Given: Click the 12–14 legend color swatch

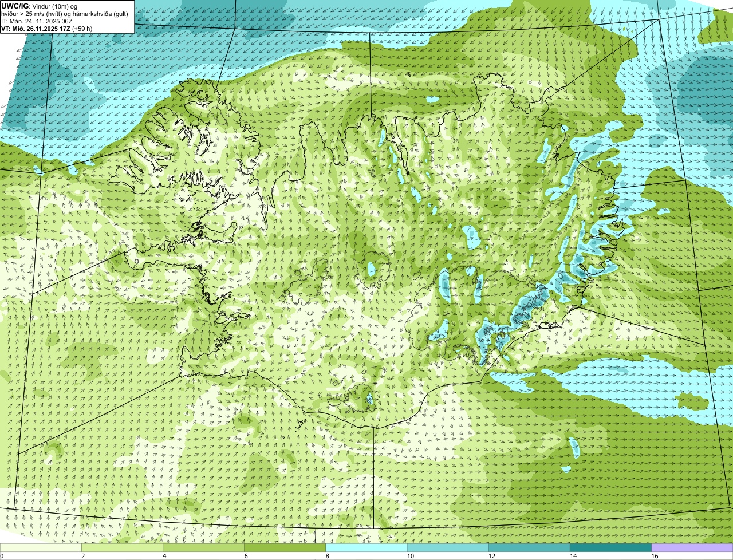Looking at the screenshot, I should coord(529,547).
